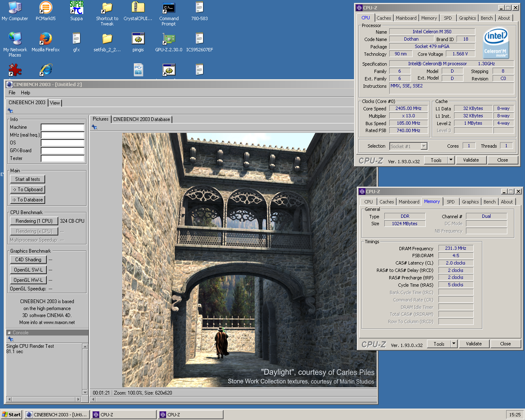Click the taskbar clock showing 15:25

click(x=515, y=415)
